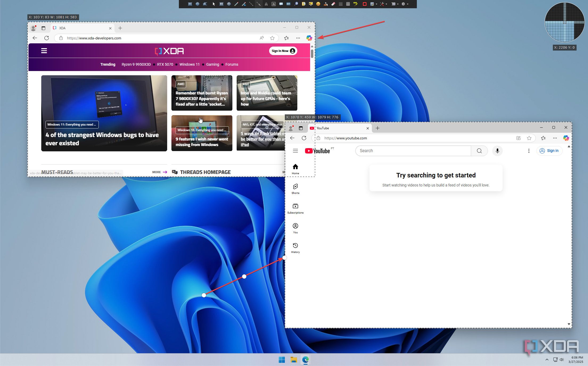The width and height of the screenshot is (588, 366).
Task: Click the XDA page vertical scrollbar thumb
Action: (312, 53)
